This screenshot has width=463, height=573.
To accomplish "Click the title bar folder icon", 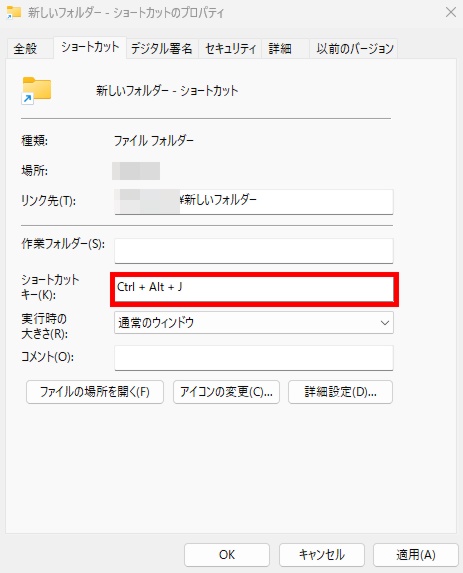I will coord(14,12).
